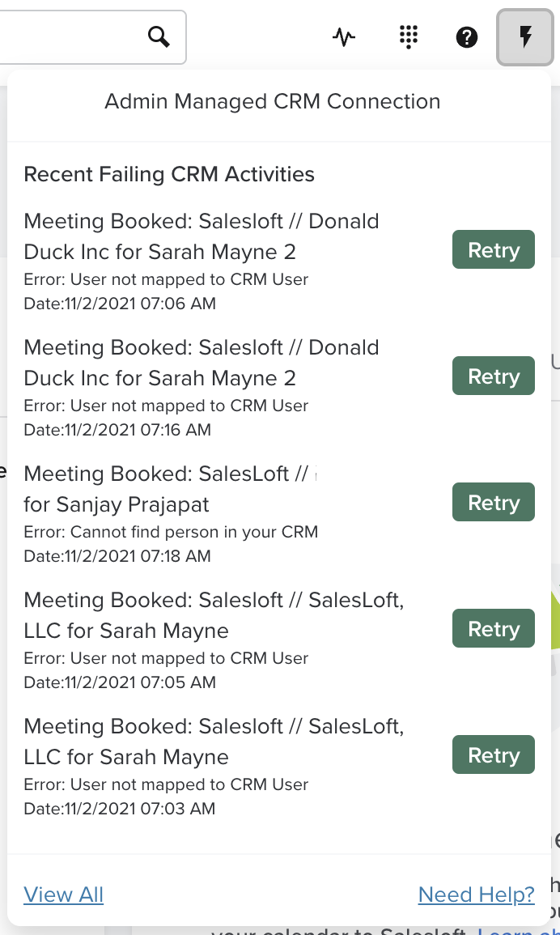This screenshot has height=935, width=560.
Task: Retry the 07:16 AM Donald Duck meeting sync
Action: (x=493, y=376)
